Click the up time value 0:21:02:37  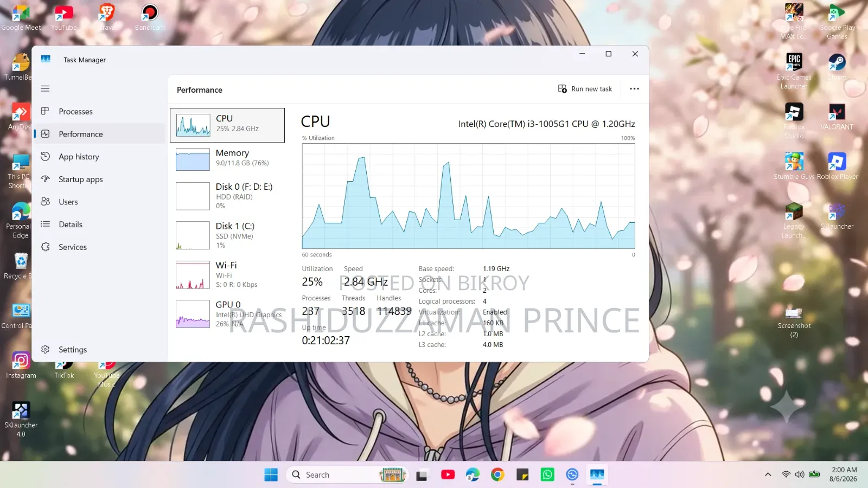326,341
